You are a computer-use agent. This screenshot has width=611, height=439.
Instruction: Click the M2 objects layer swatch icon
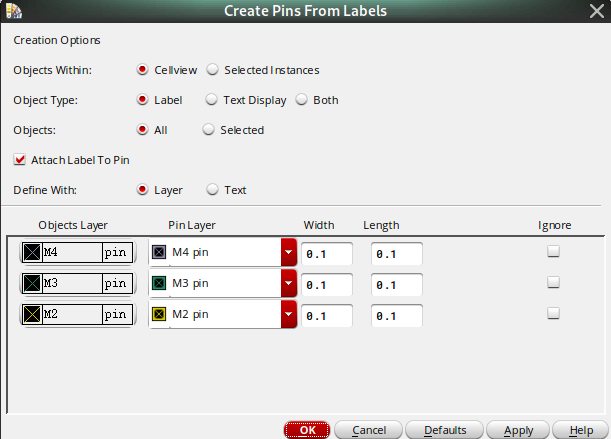point(32,315)
